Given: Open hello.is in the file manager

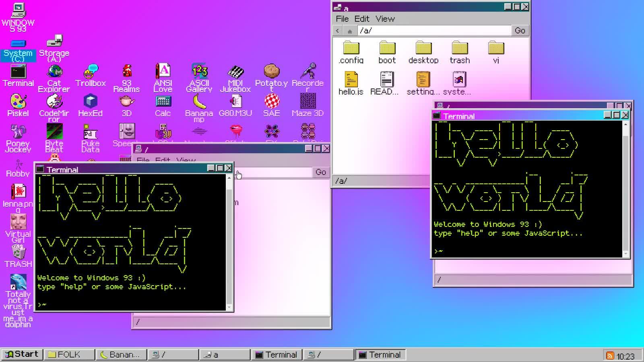Looking at the screenshot, I should 351,80.
